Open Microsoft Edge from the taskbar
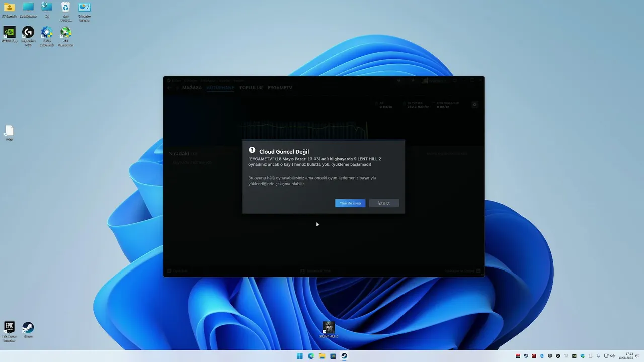 (311, 356)
